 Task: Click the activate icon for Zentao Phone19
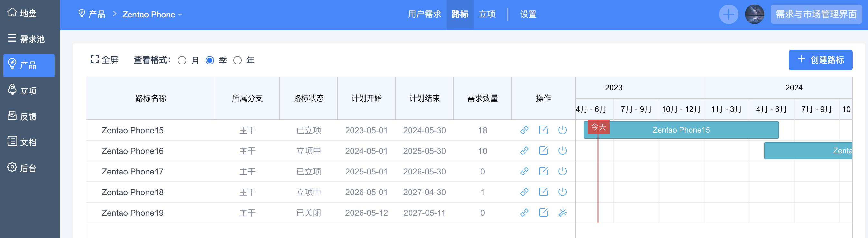tap(562, 213)
